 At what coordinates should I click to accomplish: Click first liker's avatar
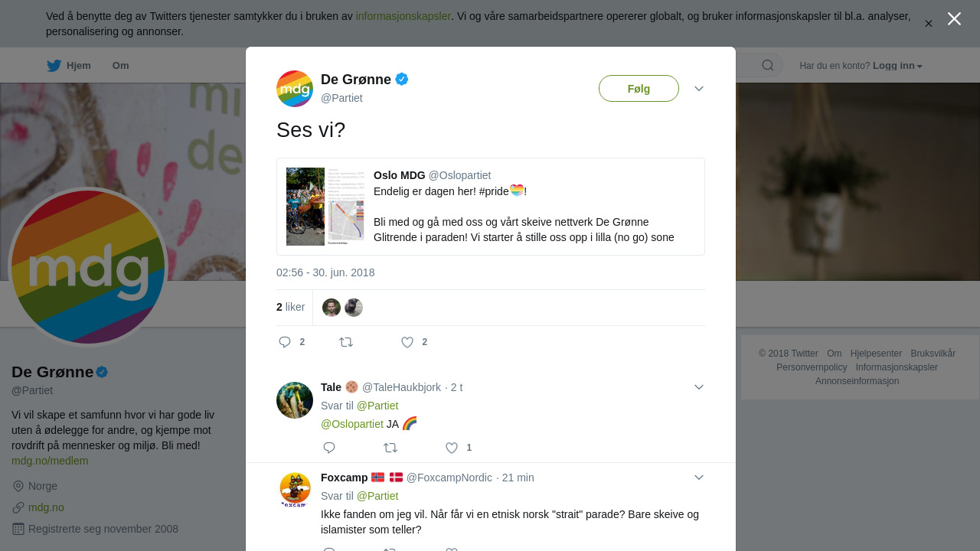332,308
